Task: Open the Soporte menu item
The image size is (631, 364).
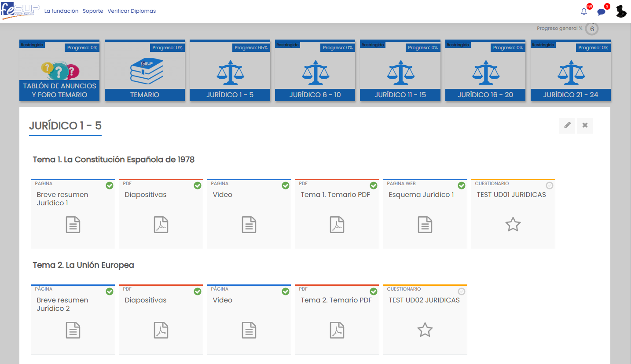Action: [x=93, y=11]
